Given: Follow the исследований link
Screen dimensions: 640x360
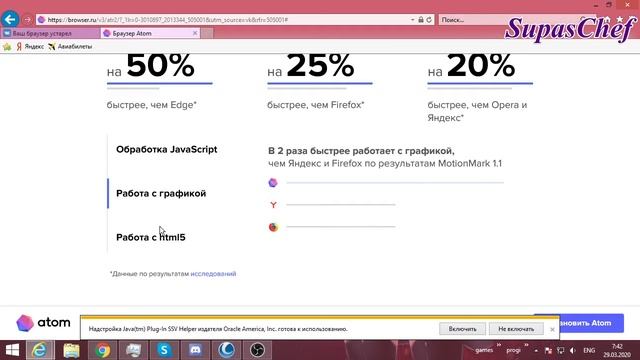Looking at the screenshot, I should 213,274.
